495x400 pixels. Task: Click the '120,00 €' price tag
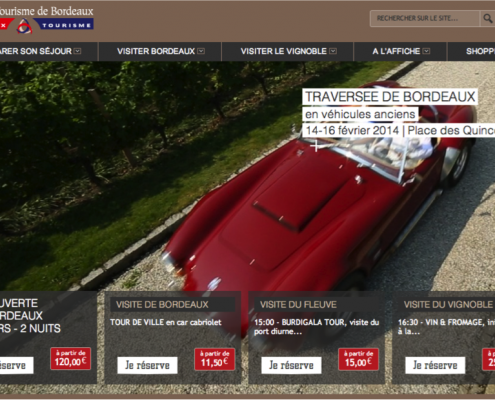click(71, 359)
